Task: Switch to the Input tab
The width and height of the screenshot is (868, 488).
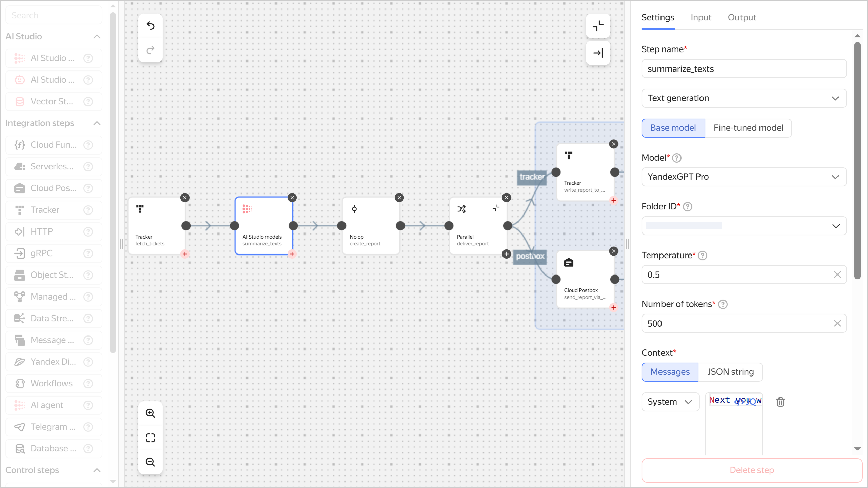Action: click(701, 17)
